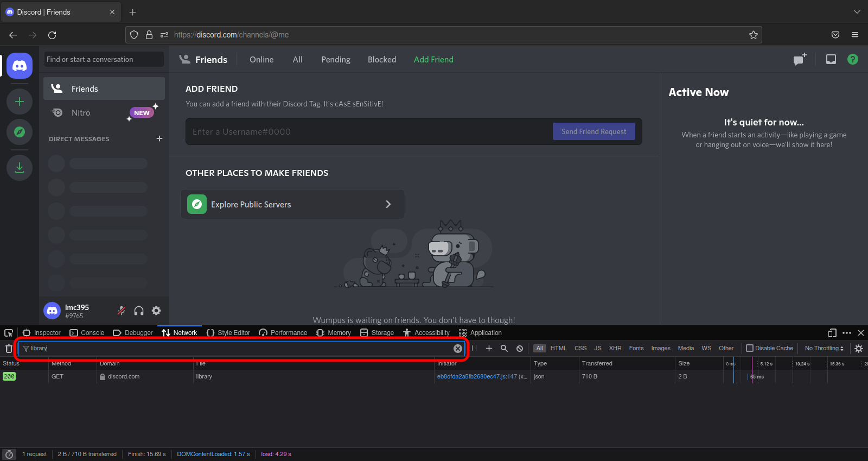This screenshot has height=461, width=868.
Task: Sort by Transferred column header
Action: 627,363
